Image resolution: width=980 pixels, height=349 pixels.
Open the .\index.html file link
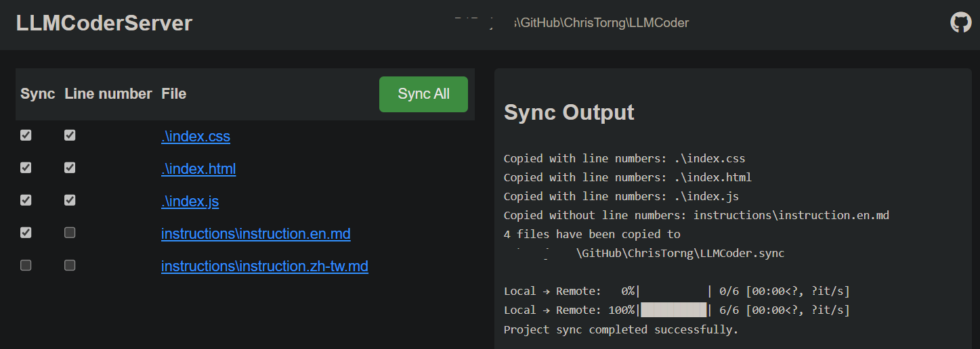(198, 169)
